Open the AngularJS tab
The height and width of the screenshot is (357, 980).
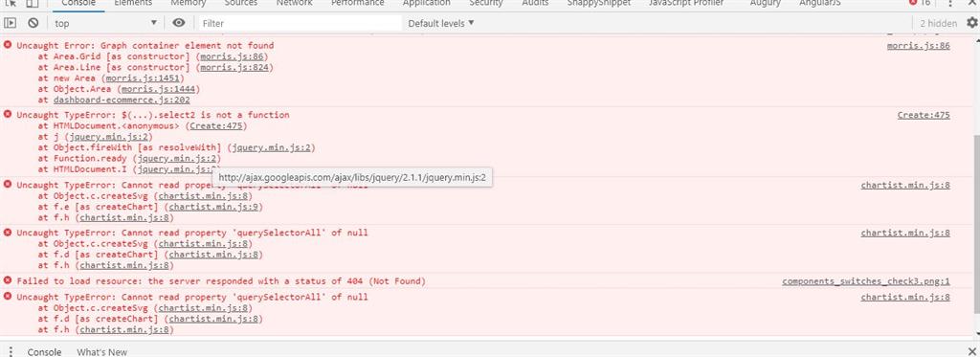click(x=819, y=3)
